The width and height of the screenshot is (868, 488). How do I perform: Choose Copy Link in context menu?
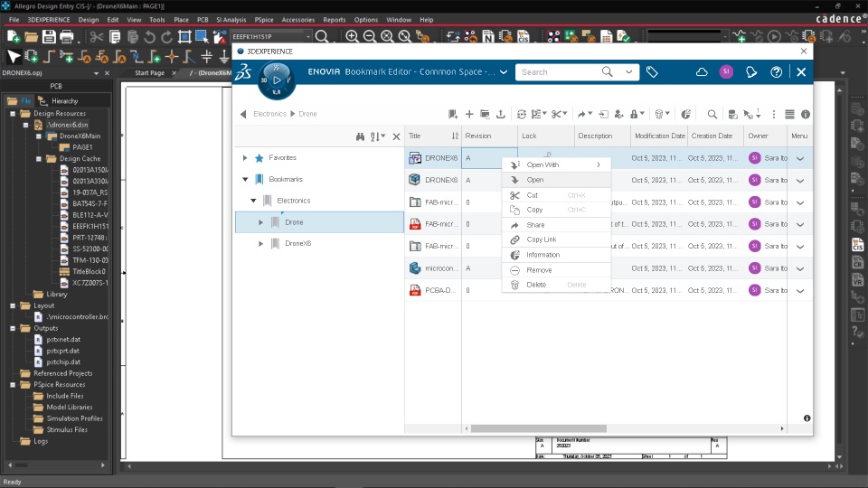tap(556, 239)
